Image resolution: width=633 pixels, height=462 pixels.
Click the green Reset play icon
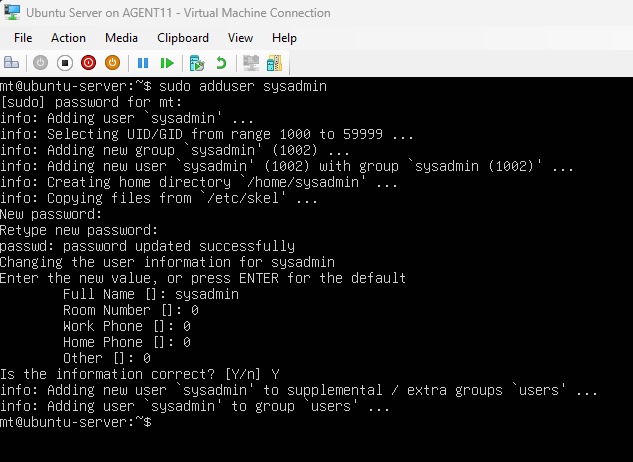point(167,62)
